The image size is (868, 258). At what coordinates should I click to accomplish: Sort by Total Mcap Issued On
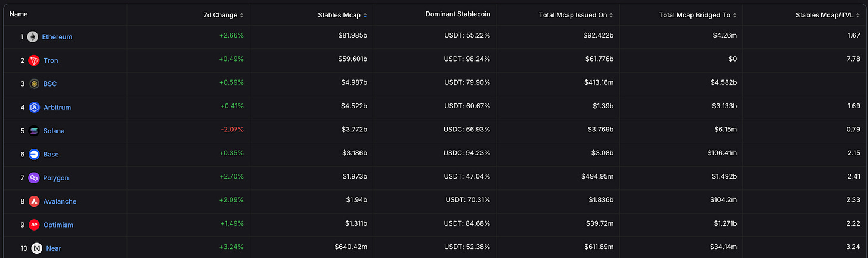click(611, 15)
